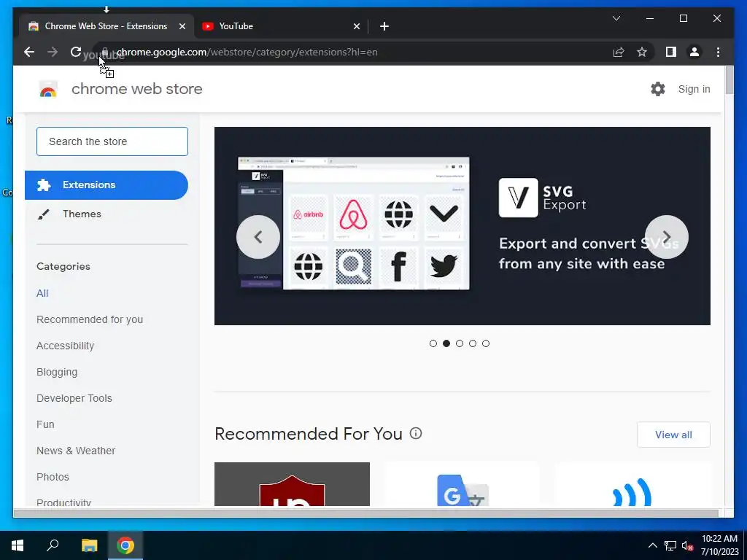Open the SVG Export banner screenshot
747x560 pixels.
tap(354, 223)
